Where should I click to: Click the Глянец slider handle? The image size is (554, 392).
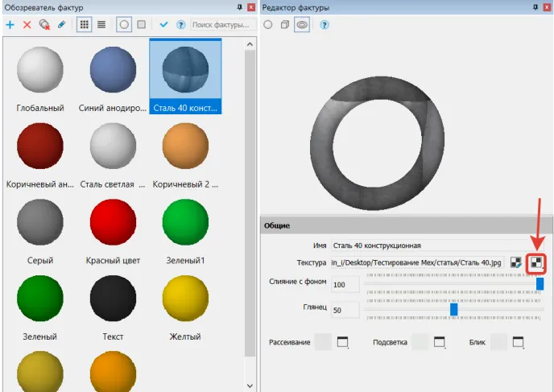(454, 309)
